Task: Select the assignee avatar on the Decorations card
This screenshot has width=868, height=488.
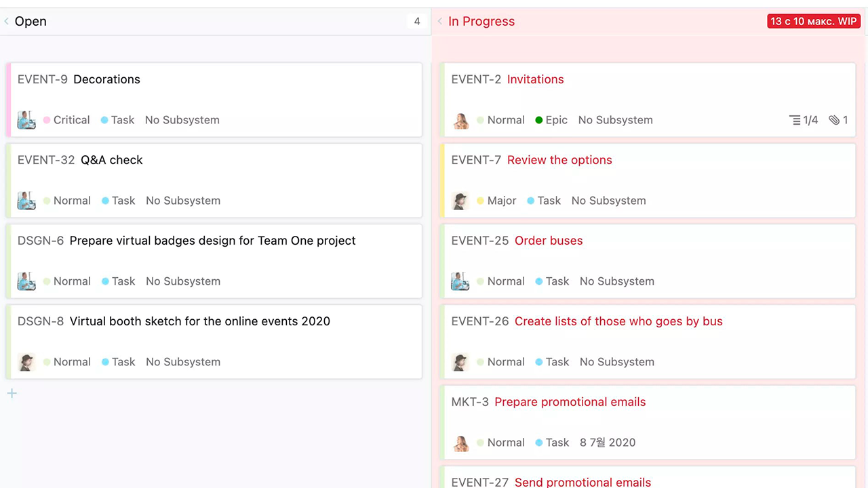Action: tap(26, 120)
